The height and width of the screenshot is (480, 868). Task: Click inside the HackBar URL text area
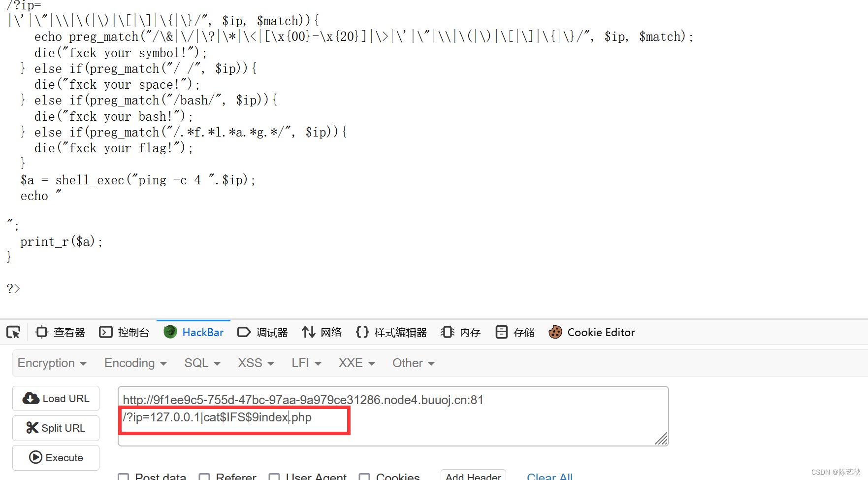[x=393, y=416]
